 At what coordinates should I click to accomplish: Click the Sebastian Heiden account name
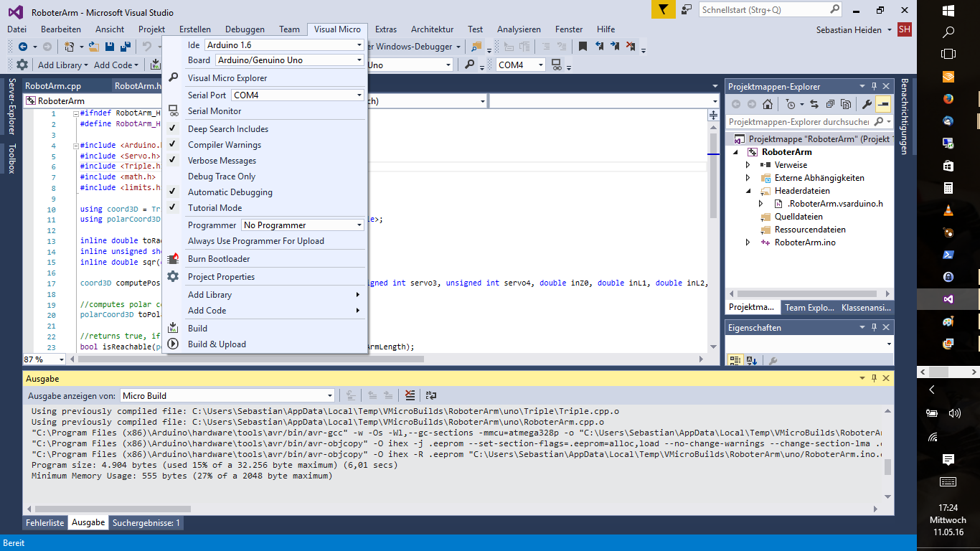[x=851, y=29]
